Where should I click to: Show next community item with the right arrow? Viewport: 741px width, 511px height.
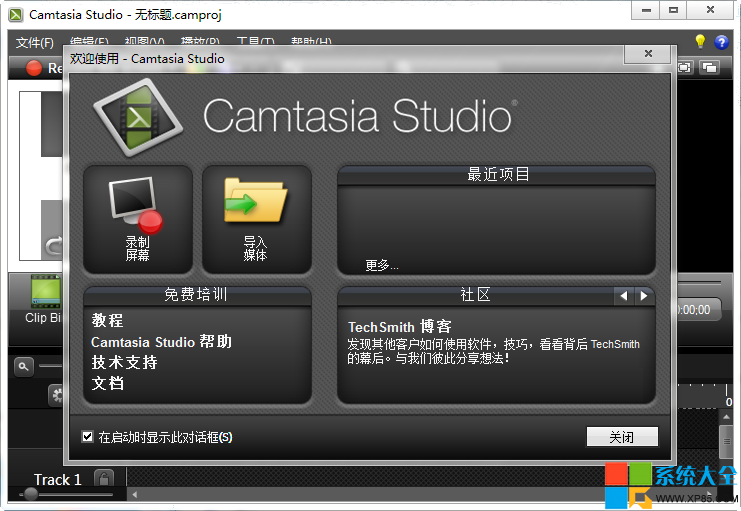tap(644, 295)
